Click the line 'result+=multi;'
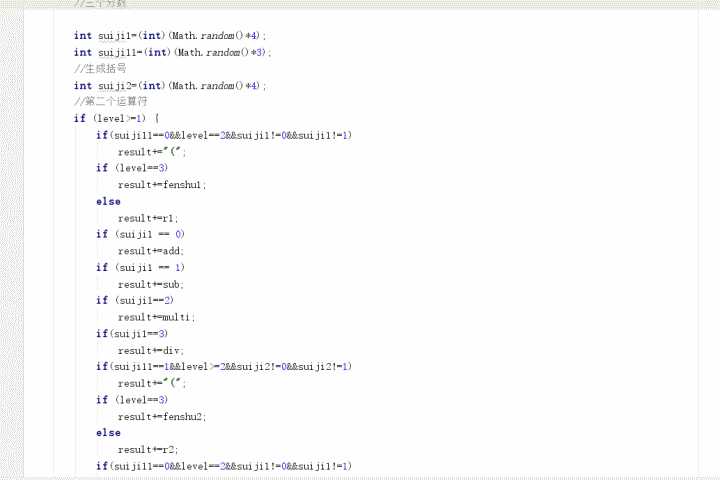Viewport: 720px width, 480px height. click(157, 317)
